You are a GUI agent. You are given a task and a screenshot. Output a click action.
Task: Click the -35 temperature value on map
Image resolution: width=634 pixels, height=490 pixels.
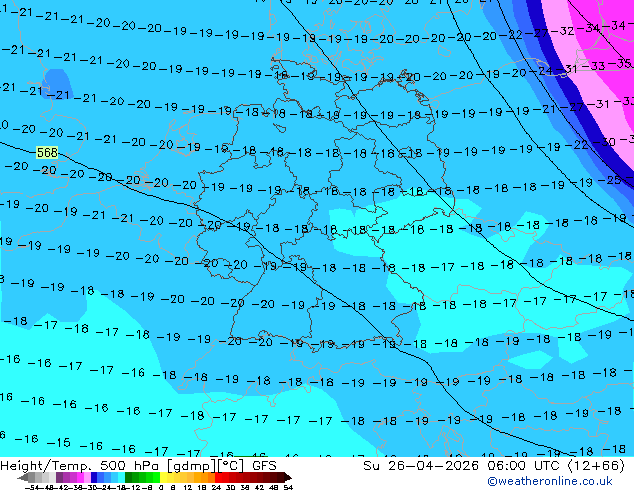coord(619,64)
